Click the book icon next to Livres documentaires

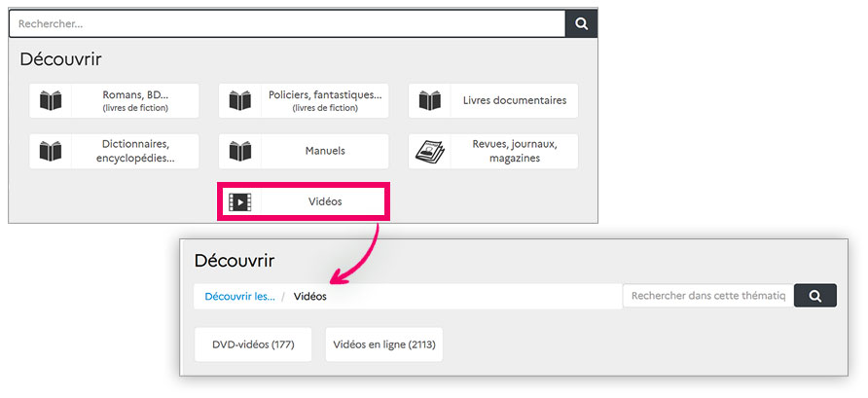(x=429, y=100)
